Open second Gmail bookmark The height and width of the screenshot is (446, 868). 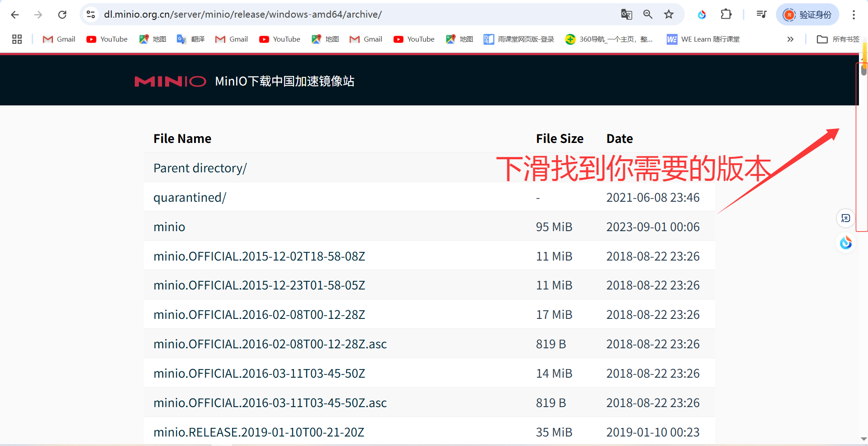(x=232, y=39)
